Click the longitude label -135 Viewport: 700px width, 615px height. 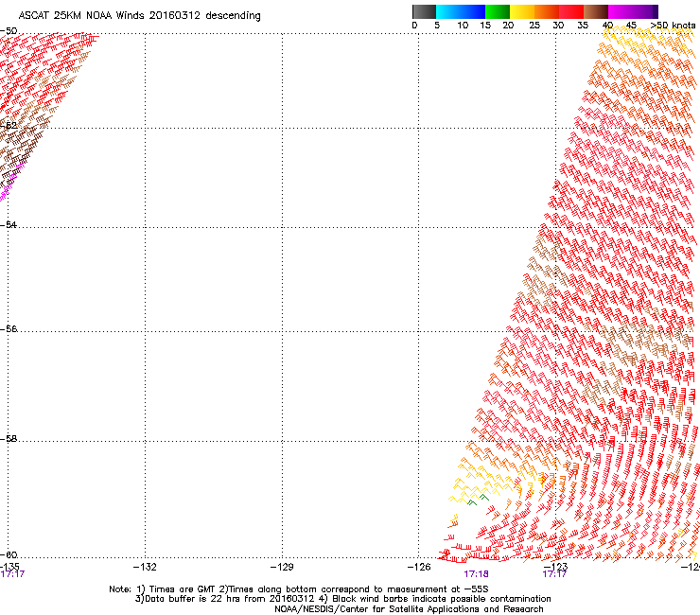pos(9,567)
